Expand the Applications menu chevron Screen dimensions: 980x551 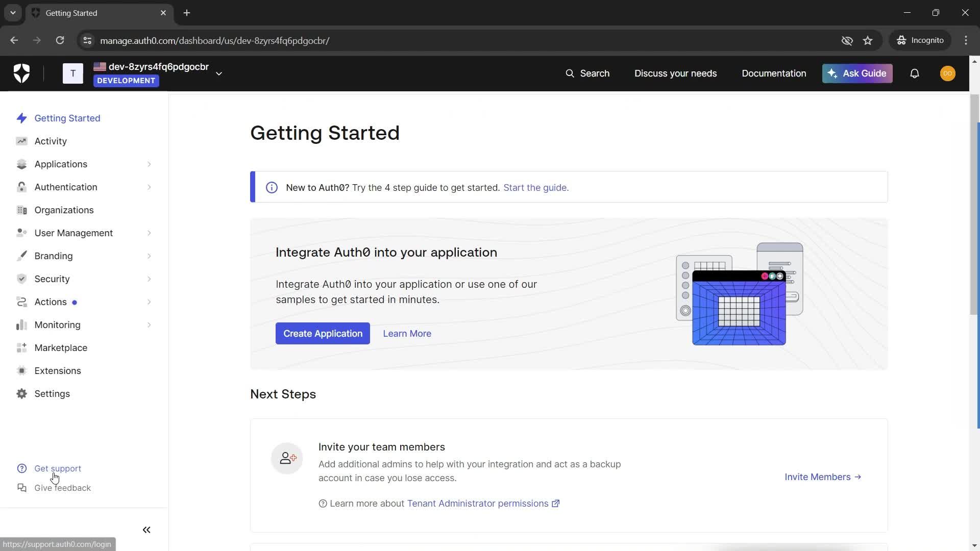click(149, 164)
